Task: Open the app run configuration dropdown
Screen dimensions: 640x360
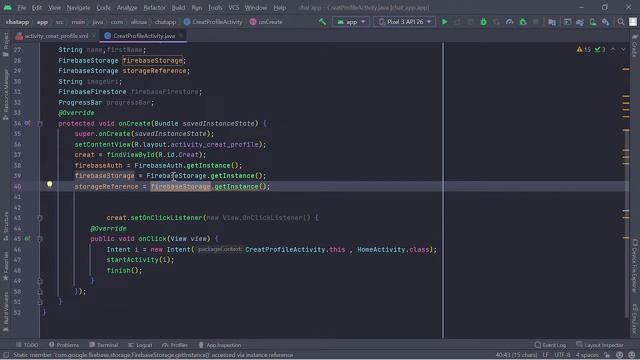Action: [351, 22]
